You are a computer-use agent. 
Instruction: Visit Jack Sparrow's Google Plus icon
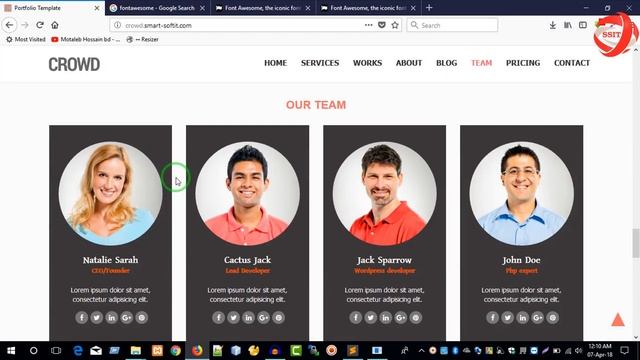tap(401, 318)
